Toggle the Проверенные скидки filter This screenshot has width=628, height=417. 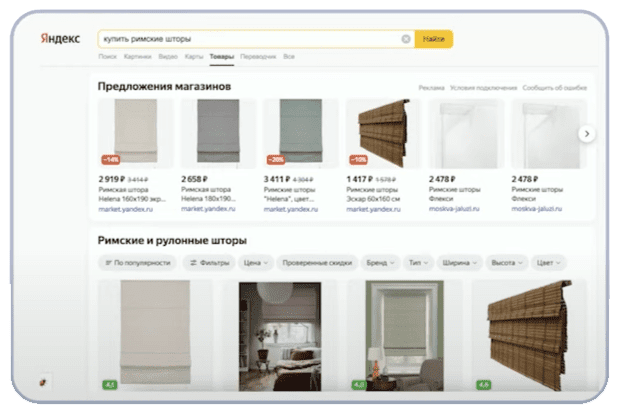click(317, 263)
